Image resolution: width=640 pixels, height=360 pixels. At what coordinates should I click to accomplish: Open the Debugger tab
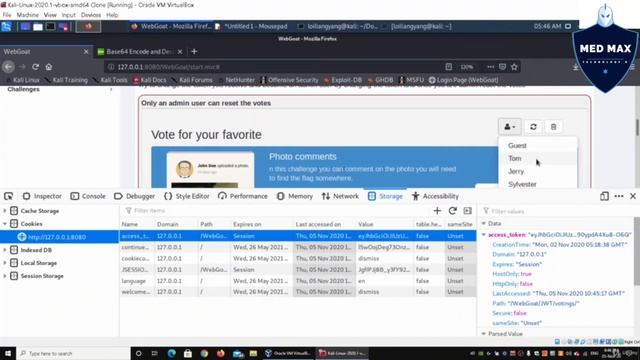[x=134, y=196]
